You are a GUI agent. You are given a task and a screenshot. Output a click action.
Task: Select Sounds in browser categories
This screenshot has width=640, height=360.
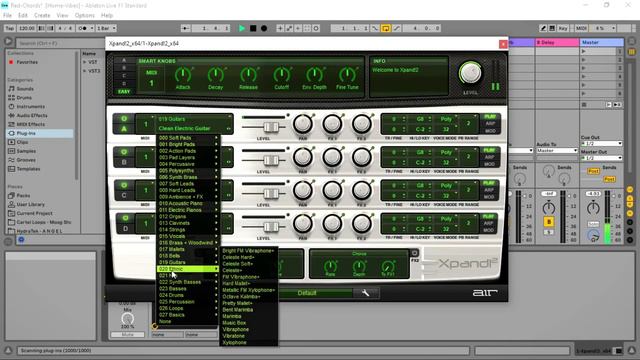pos(25,89)
